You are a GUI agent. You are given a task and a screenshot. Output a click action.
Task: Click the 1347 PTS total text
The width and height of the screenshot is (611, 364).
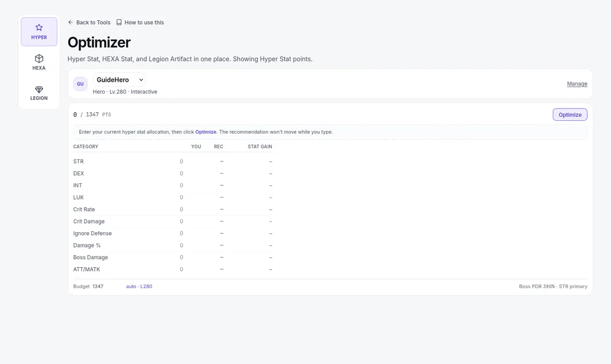coord(98,115)
